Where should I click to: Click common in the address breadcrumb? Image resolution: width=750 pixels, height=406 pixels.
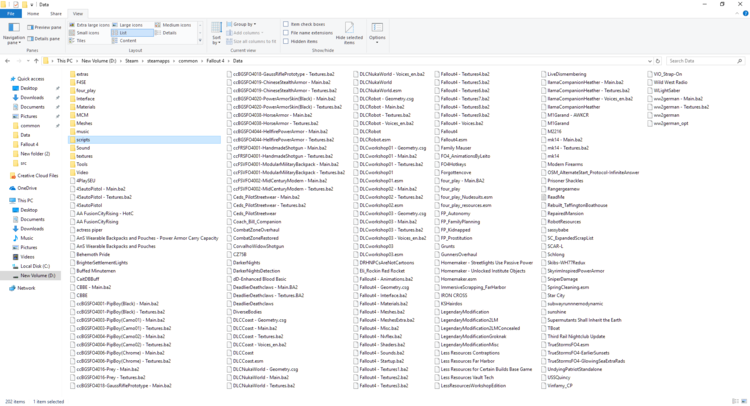(x=188, y=61)
